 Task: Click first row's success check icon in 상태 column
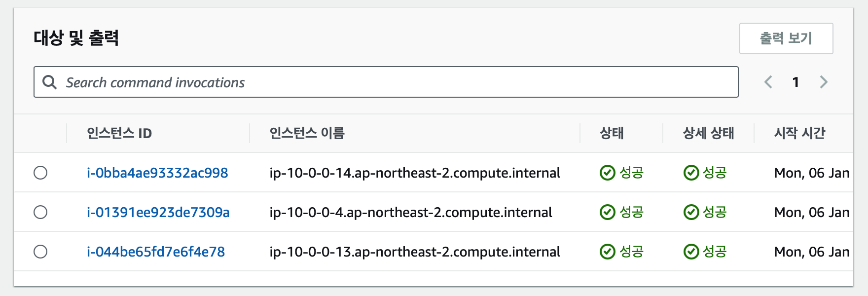point(607,173)
